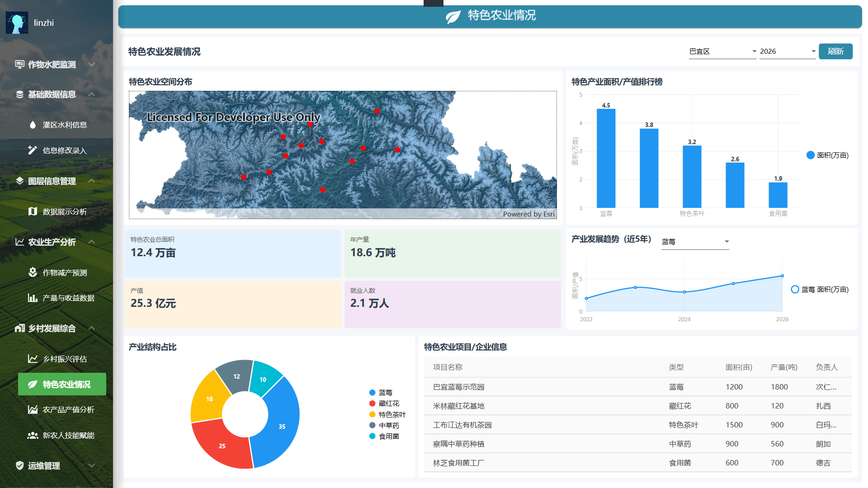
Task: Click the 项目名称 column header
Action: point(448,367)
